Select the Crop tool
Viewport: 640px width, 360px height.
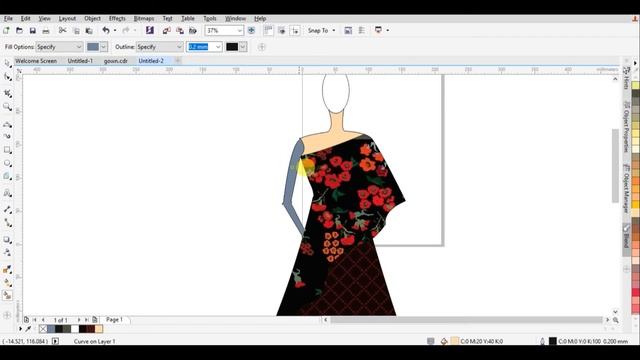[x=7, y=93]
